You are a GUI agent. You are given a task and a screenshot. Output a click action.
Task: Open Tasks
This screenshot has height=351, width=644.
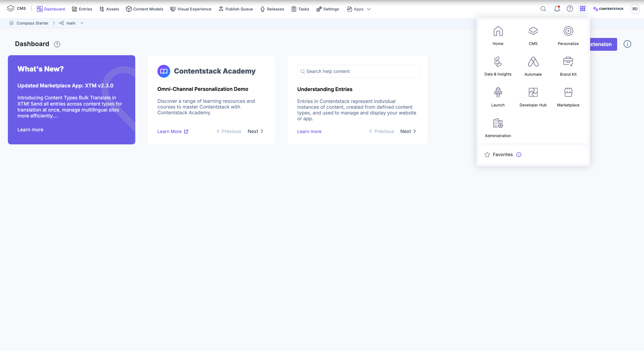[x=300, y=9]
